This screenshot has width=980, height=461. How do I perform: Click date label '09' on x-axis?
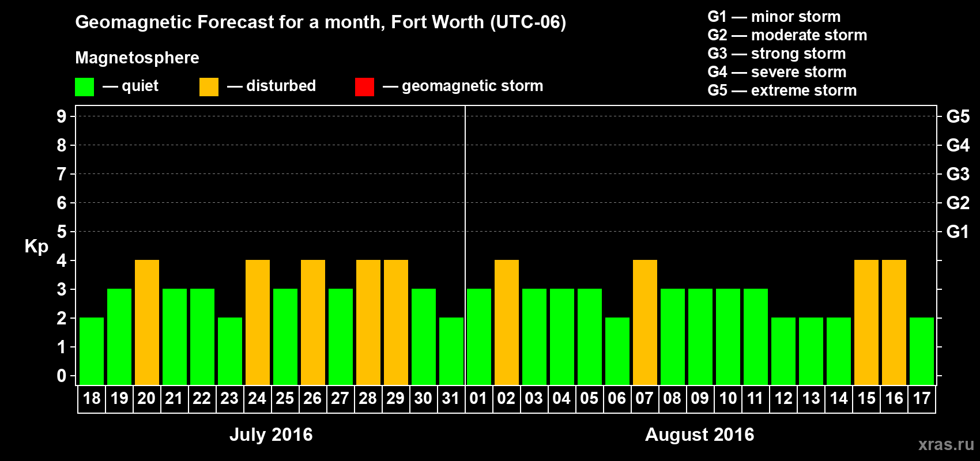[x=700, y=399]
